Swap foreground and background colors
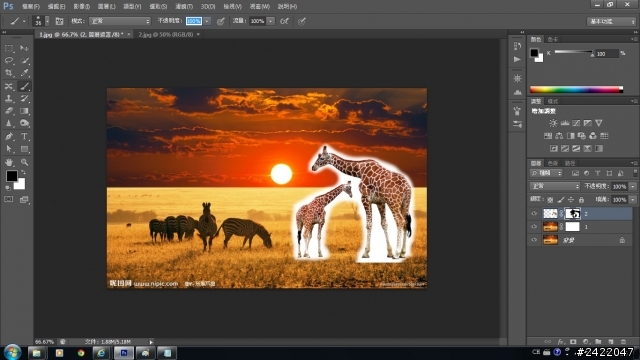This screenshot has height=360, width=640. [x=24, y=172]
